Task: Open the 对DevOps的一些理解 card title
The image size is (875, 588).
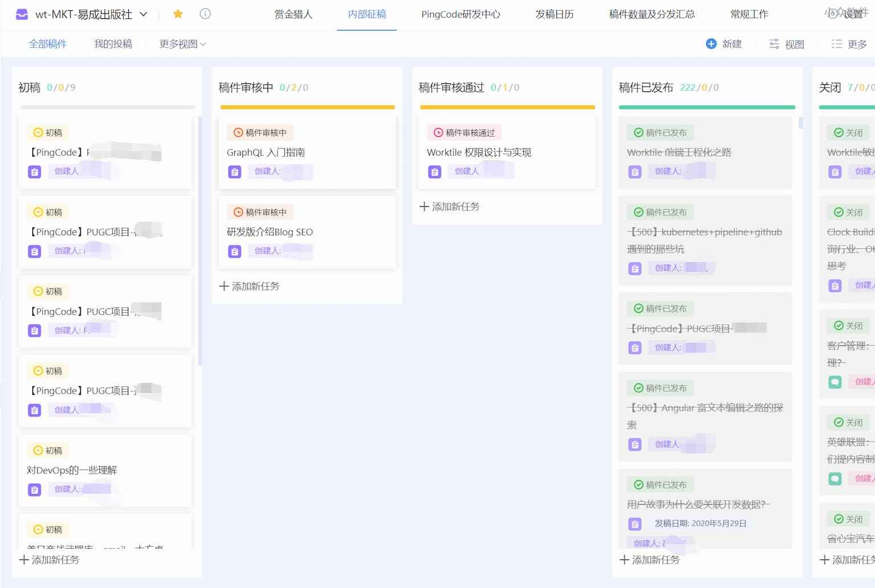Action: [x=72, y=470]
